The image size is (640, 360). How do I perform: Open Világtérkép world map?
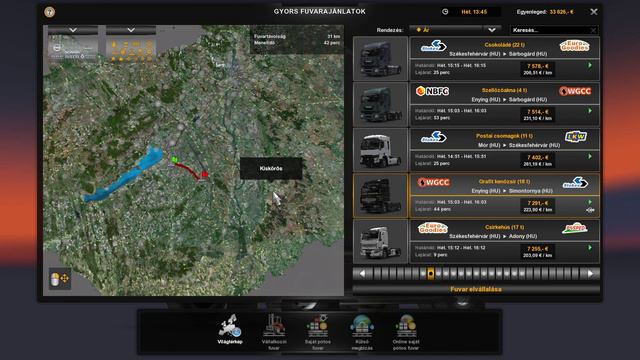(x=230, y=329)
